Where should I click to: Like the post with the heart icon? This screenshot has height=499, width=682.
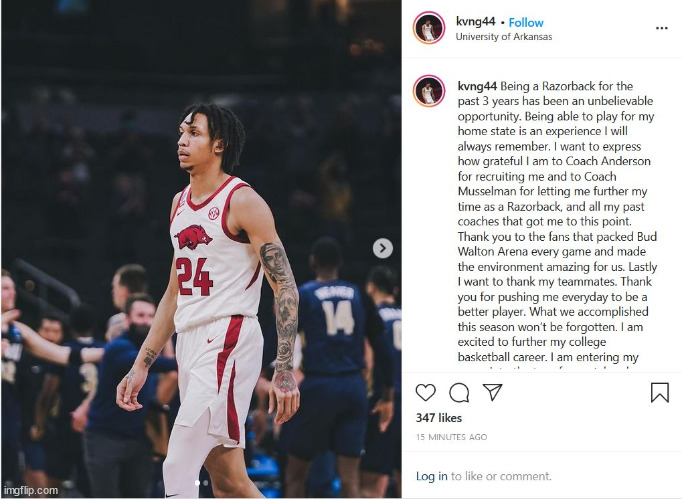[425, 392]
